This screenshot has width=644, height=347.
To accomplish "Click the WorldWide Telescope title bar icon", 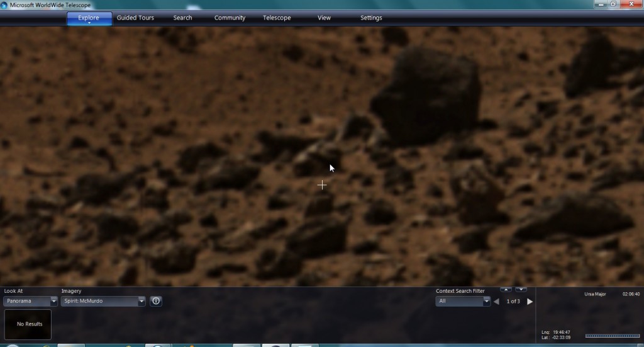I will 5,4.
